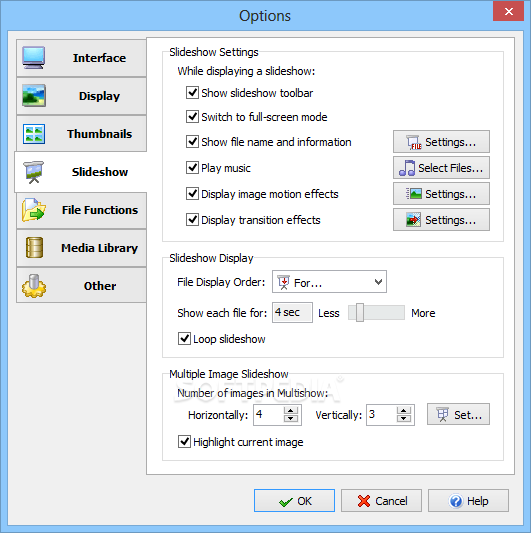
Task: Uncheck Display transition effects
Action: (192, 220)
